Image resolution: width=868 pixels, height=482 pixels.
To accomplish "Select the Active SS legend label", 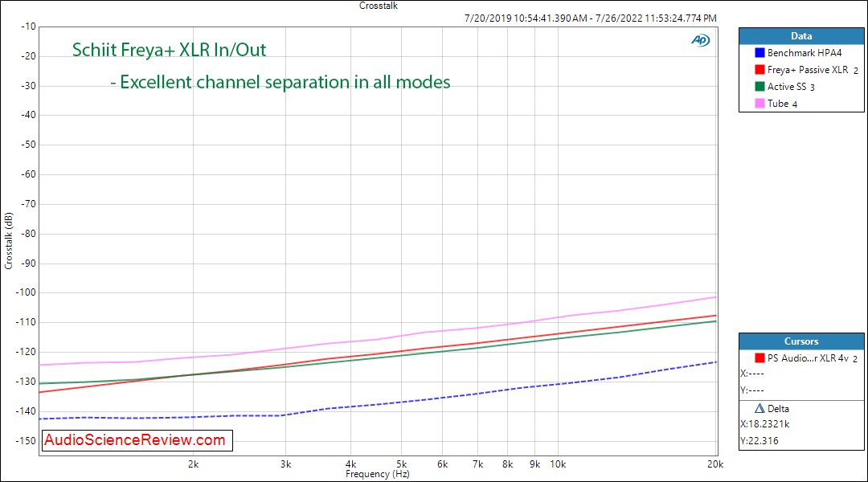I will pyautogui.click(x=787, y=86).
